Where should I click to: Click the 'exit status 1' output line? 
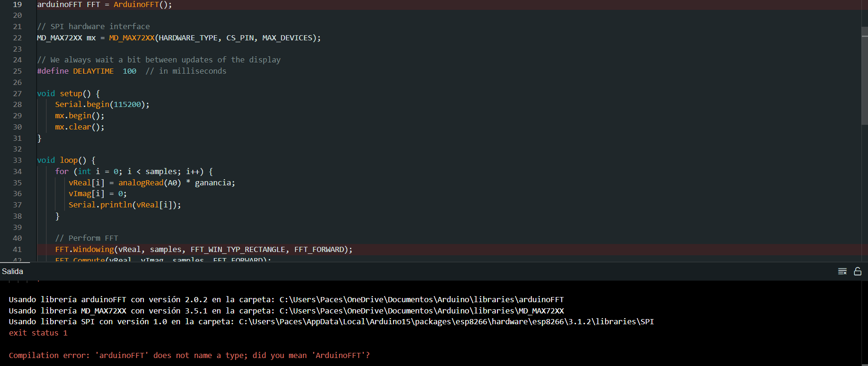(38, 333)
